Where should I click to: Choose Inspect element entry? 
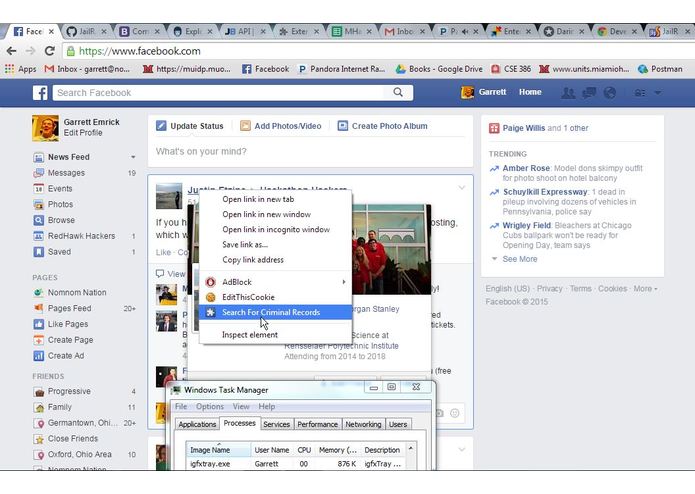coord(275,335)
